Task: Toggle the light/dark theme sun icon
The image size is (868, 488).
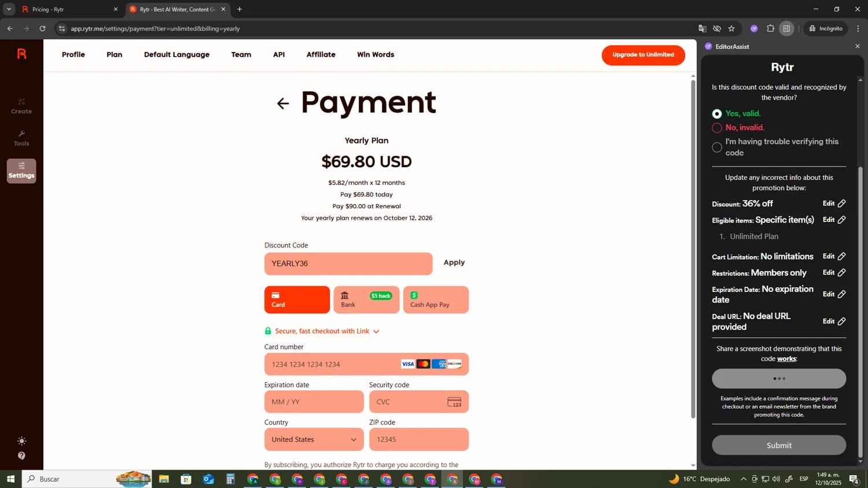Action: 21,441
